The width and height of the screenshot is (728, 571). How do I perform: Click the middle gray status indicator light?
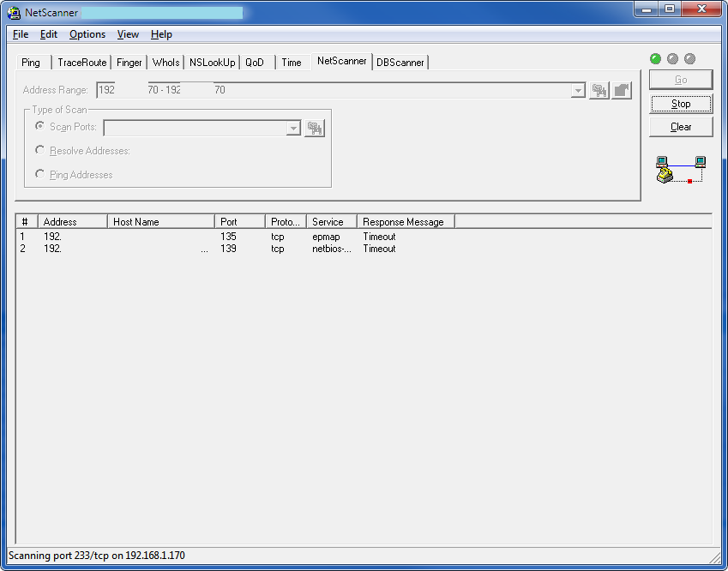(672, 59)
